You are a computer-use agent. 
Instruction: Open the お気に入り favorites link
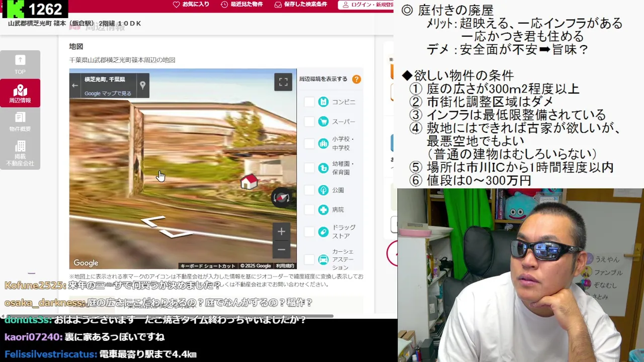click(x=191, y=5)
